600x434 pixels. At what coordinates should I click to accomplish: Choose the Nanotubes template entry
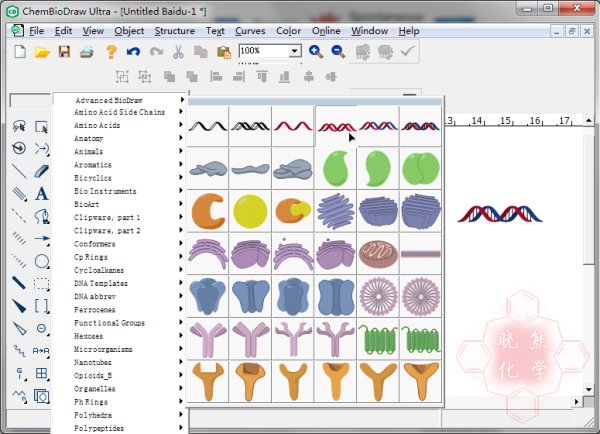pyautogui.click(x=119, y=362)
